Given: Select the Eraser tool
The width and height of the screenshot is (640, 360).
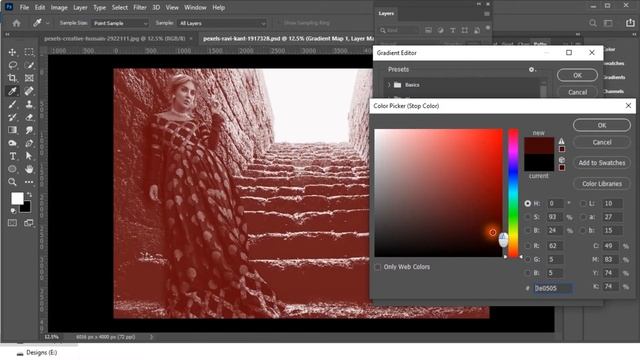Looking at the screenshot, I should [29, 117].
